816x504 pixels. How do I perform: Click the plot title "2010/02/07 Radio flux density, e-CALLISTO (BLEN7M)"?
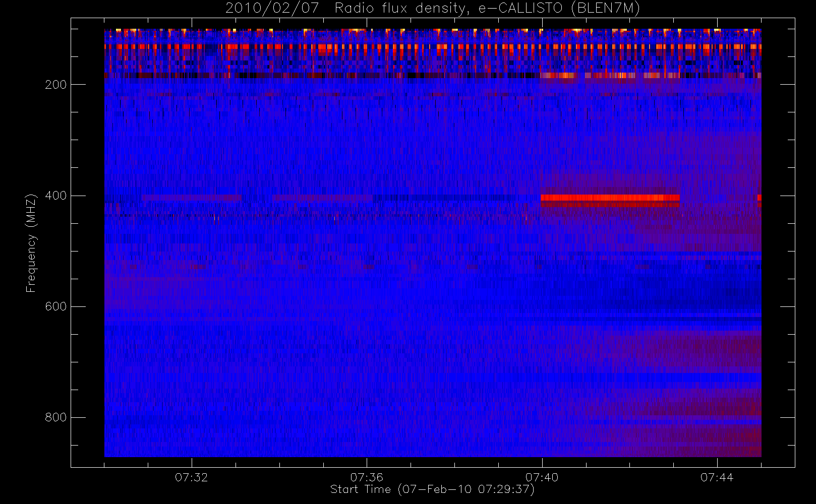(432, 9)
